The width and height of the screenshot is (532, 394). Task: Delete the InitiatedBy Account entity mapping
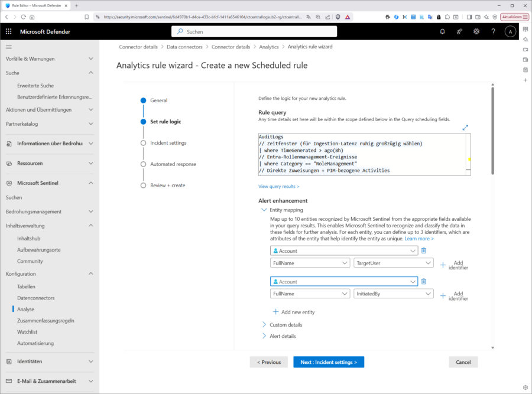(x=424, y=282)
